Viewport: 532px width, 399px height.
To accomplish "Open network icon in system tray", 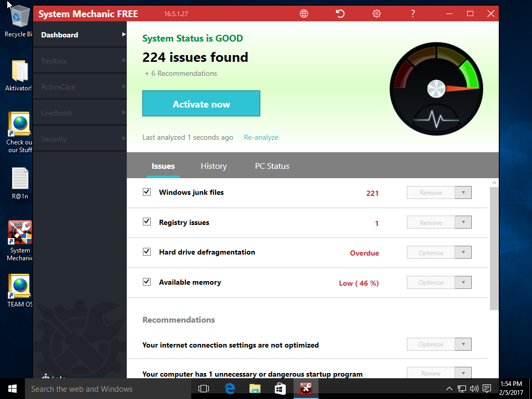I will [x=461, y=389].
